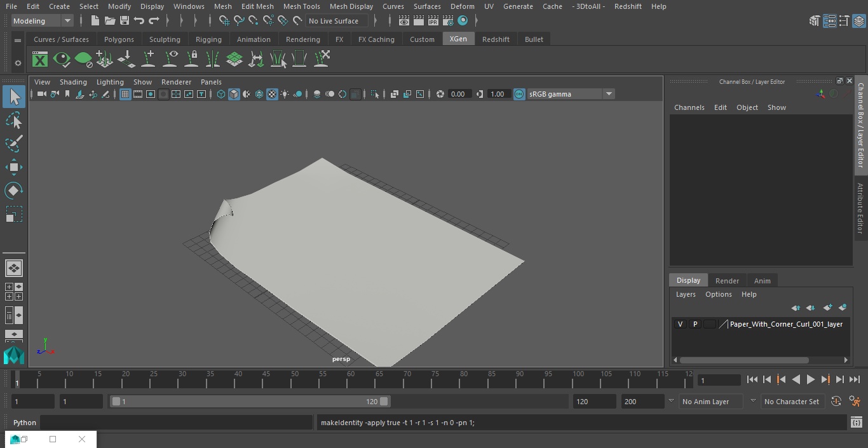Click the Open Scene folder icon
Viewport: 868px width, 448px height.
(109, 21)
